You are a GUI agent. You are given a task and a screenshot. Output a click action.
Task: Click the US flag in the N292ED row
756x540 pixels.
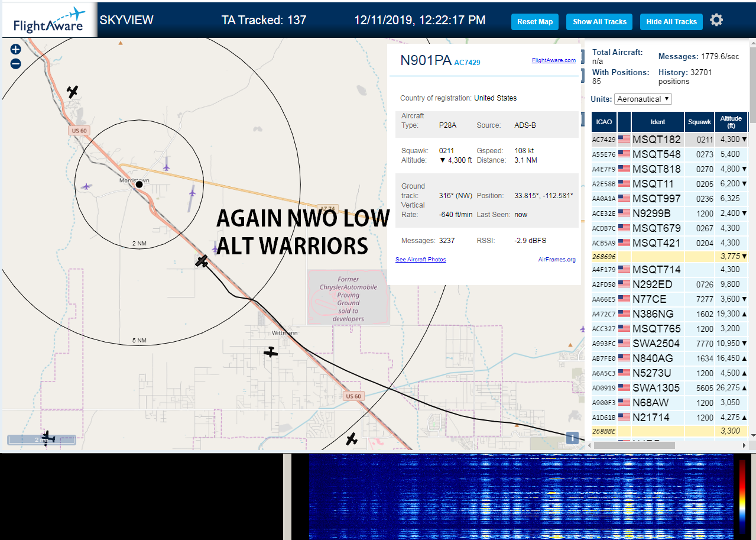(x=624, y=284)
